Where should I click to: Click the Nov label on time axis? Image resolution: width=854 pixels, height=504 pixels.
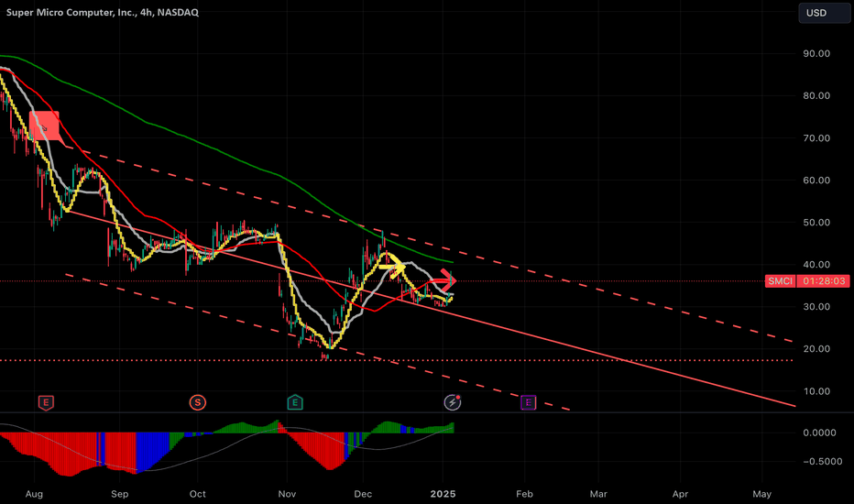[287, 494]
